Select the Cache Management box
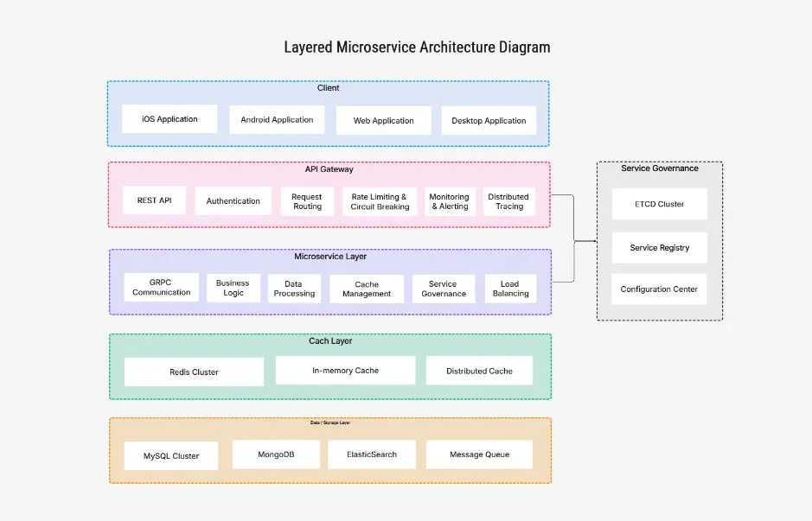Image resolution: width=812 pixels, height=521 pixels. (x=366, y=288)
